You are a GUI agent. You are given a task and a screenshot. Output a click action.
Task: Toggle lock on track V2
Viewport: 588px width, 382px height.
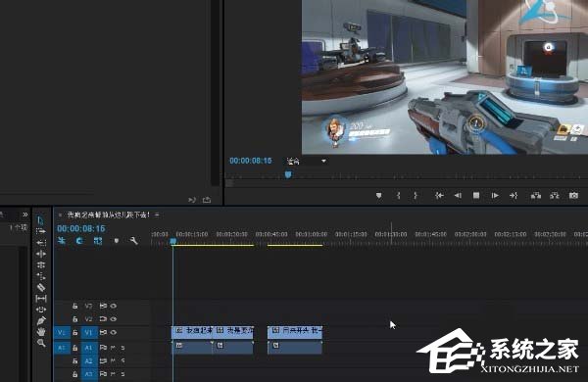tap(75, 319)
